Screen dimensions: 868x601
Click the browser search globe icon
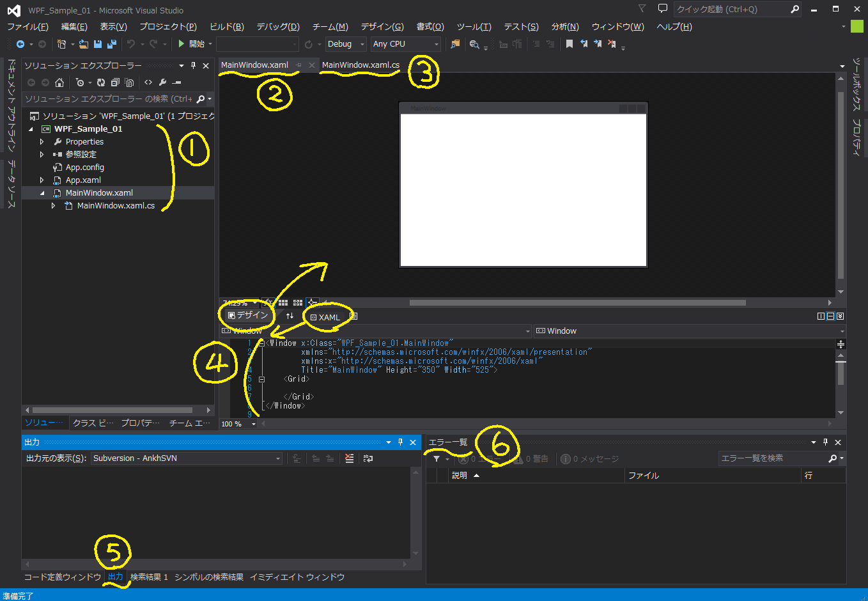coord(474,44)
